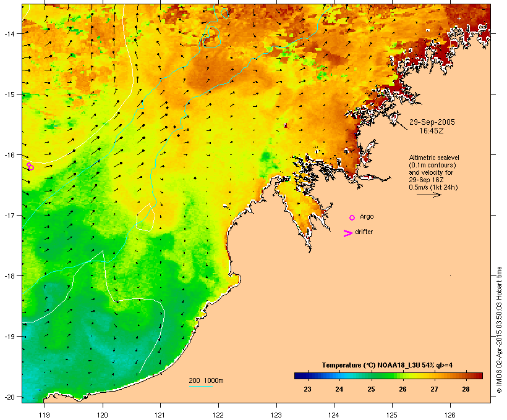Click the longitude axis label '120'

click(103, 415)
